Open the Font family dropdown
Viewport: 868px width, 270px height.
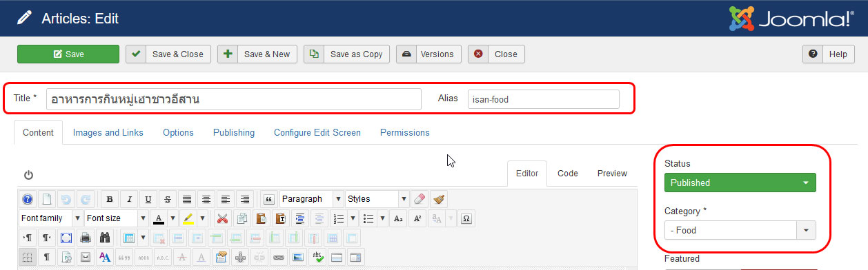point(51,218)
